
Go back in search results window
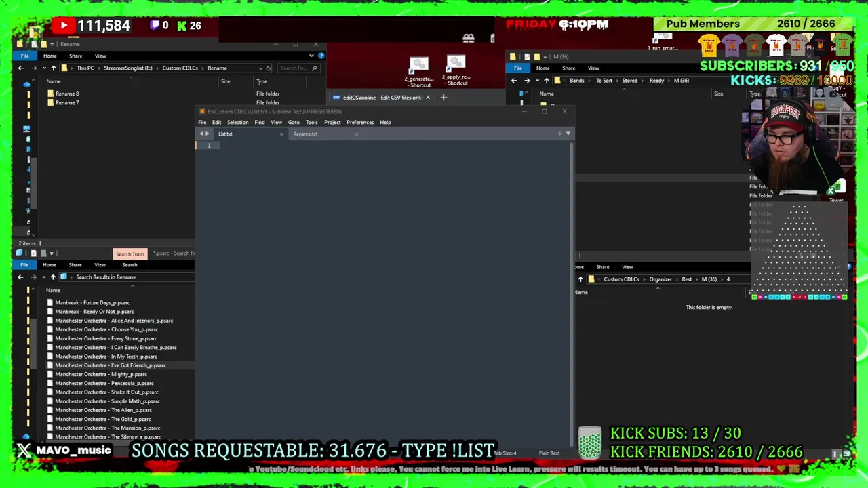pos(21,277)
